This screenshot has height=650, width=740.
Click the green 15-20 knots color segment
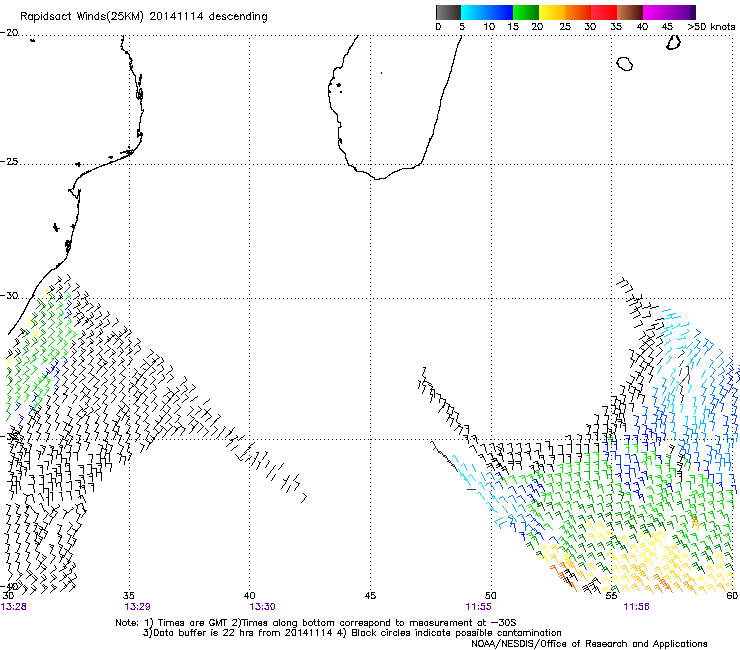click(x=526, y=12)
